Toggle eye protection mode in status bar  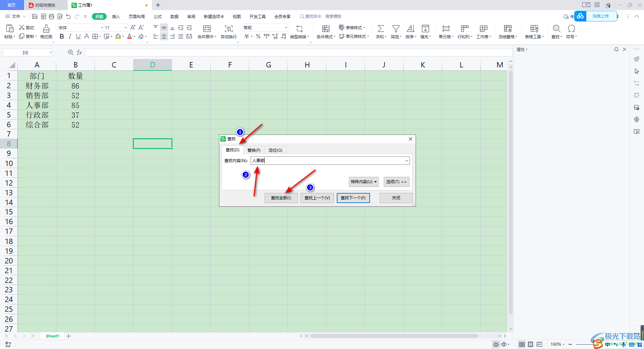tap(496, 344)
